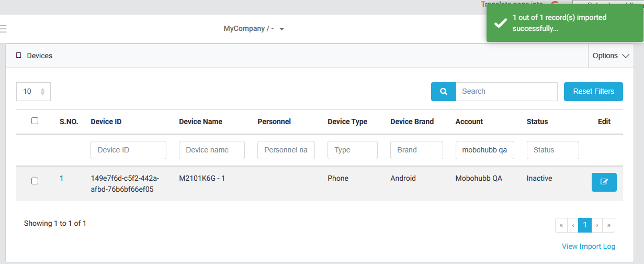The width and height of the screenshot is (644, 264).
Task: Click the hamburger menu icon
Action: click(3, 29)
